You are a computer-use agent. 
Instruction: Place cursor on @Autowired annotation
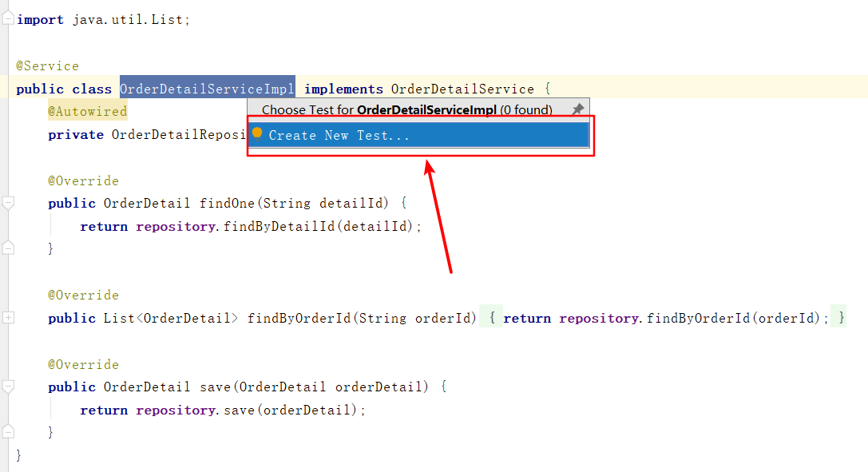coord(88,111)
